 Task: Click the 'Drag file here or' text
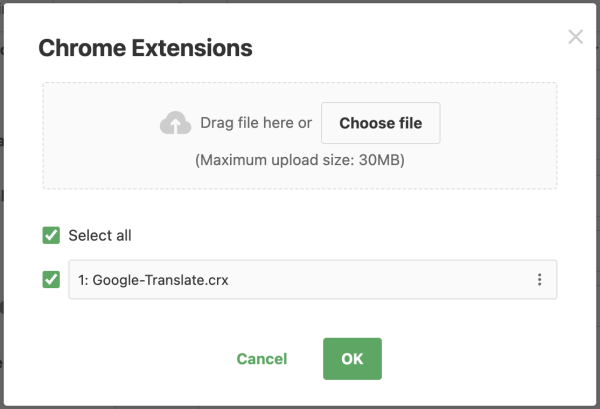pos(256,124)
